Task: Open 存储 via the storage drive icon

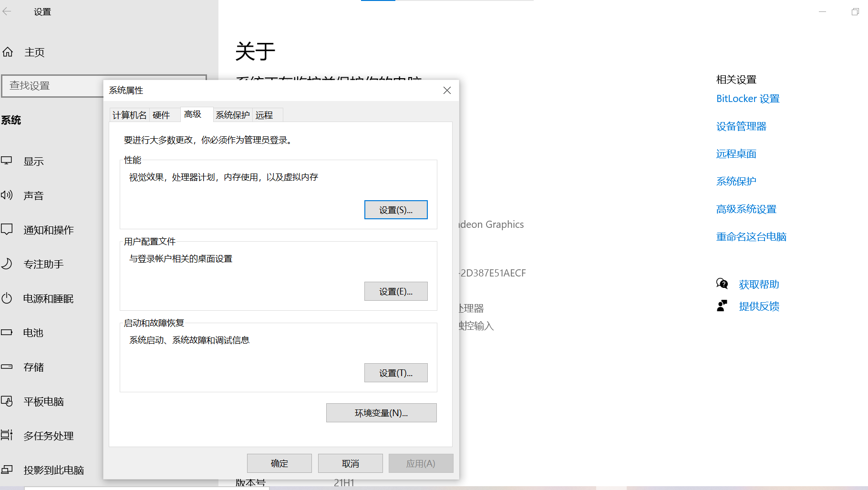Action: [8, 367]
